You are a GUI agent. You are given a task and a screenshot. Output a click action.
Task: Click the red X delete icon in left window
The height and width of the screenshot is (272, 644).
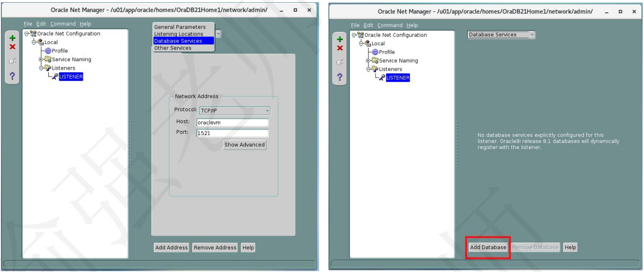click(12, 47)
